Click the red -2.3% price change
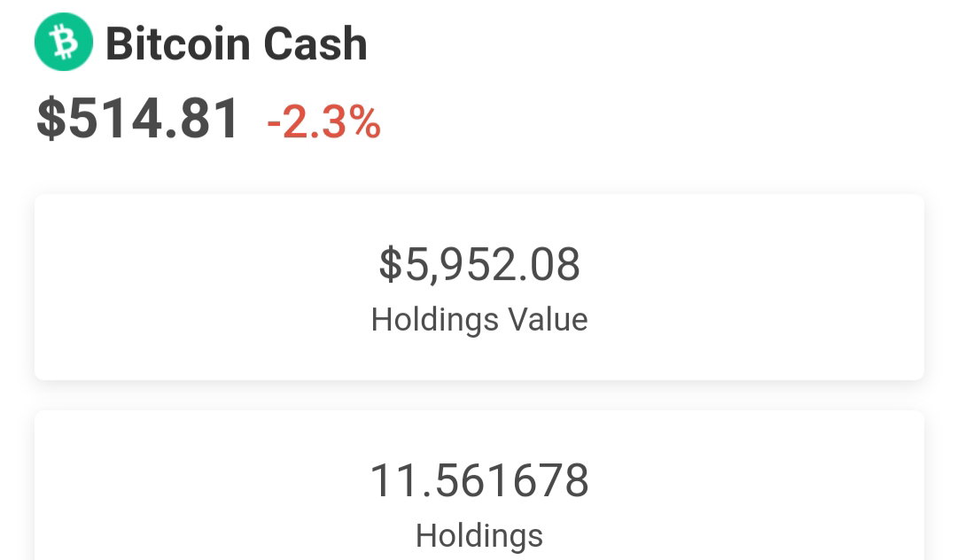Viewport: 957px width, 560px height. [324, 122]
